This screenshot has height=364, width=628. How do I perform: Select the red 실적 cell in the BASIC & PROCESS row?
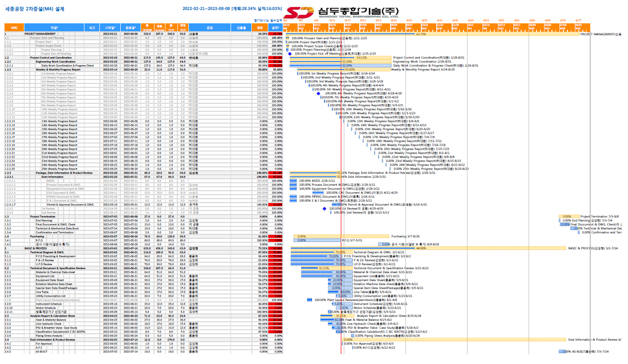tap(276, 248)
